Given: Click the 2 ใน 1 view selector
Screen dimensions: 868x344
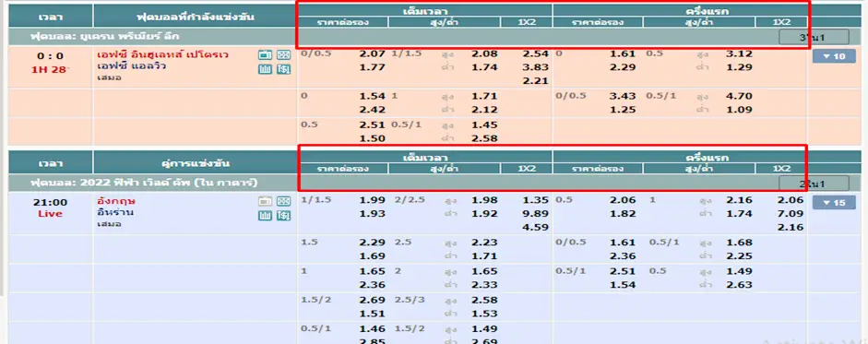Looking at the screenshot, I should (814, 184).
